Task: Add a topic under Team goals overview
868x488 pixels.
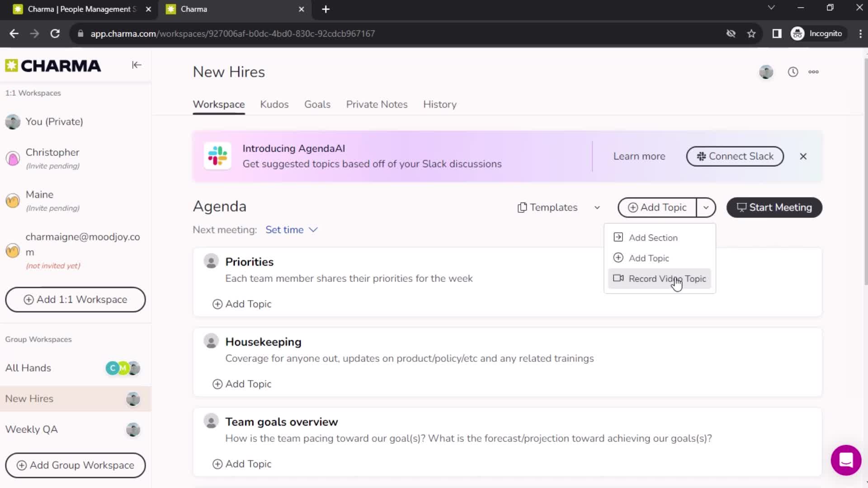Action: pos(242,464)
